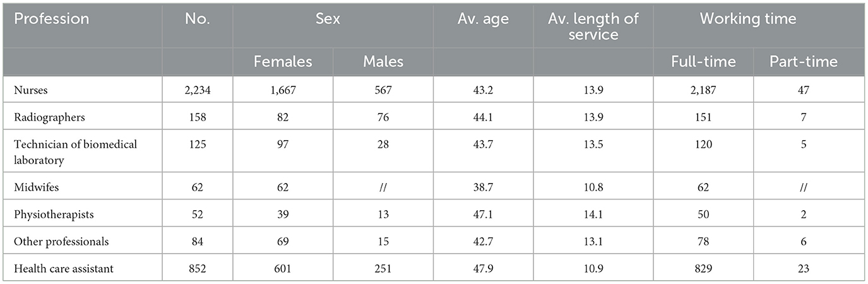The height and width of the screenshot is (284, 868).
Task: Click the Part-time subheader
Action: [x=804, y=61]
